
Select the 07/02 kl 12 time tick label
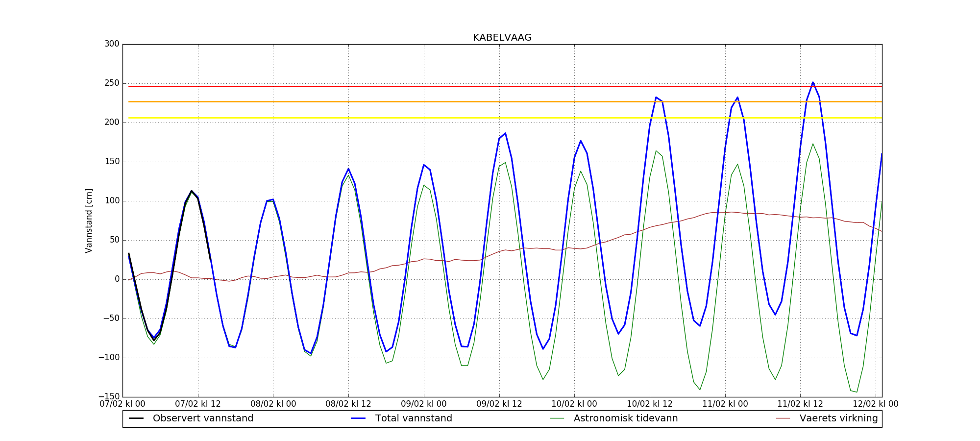pyautogui.click(x=198, y=404)
